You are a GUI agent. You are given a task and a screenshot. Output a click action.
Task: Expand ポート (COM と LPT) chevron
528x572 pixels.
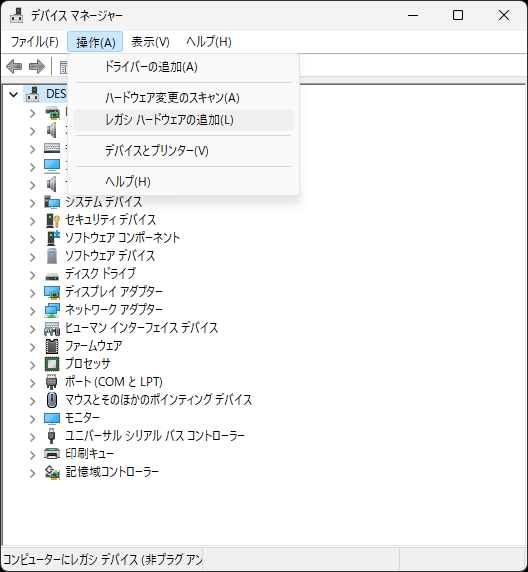pyautogui.click(x=32, y=383)
